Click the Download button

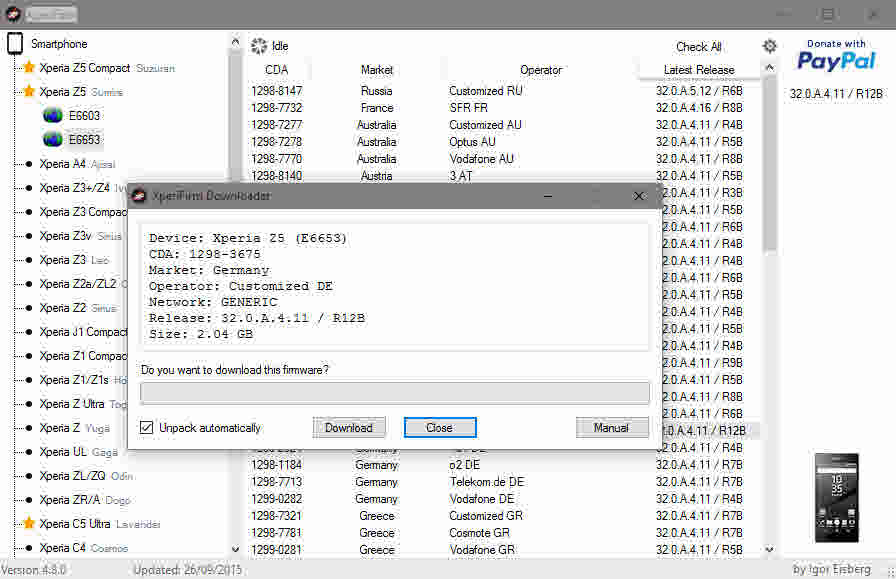click(x=349, y=428)
